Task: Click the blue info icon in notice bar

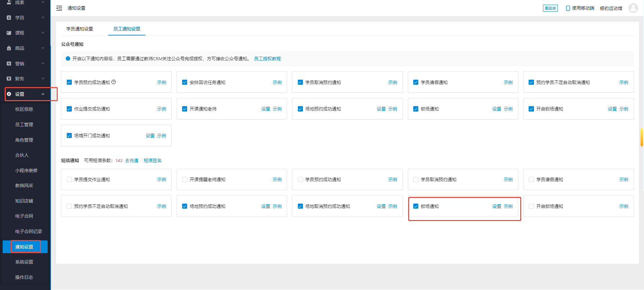Action: tap(68, 59)
